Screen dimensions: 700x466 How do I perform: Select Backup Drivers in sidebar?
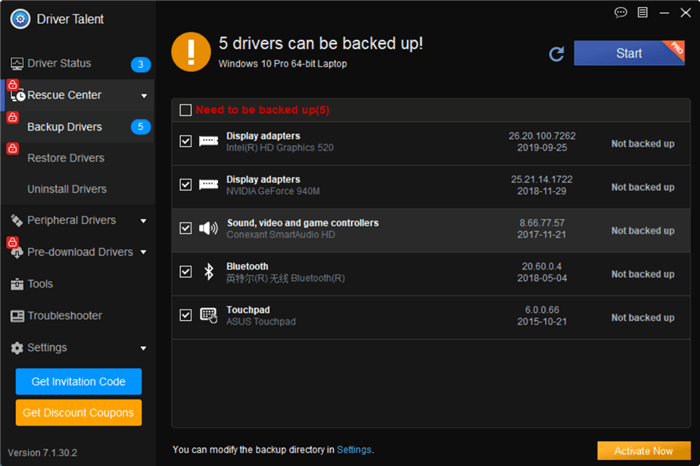(78, 127)
